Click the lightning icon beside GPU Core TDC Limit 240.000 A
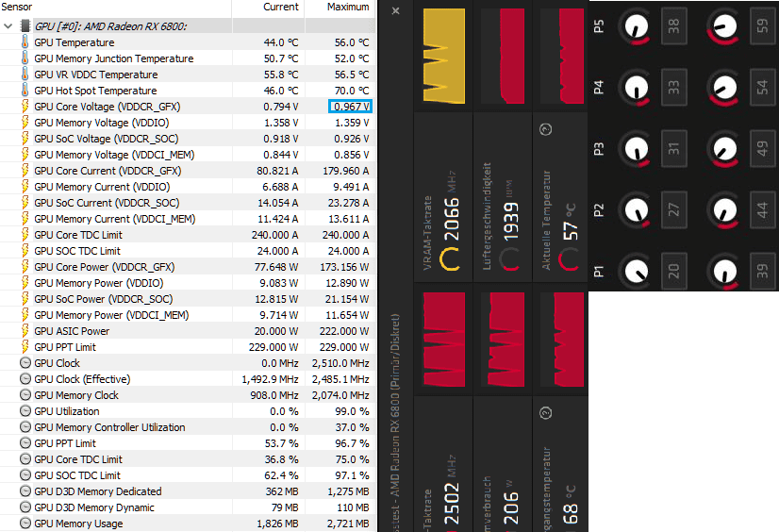Screen dimensions: 779x532 pos(25,235)
